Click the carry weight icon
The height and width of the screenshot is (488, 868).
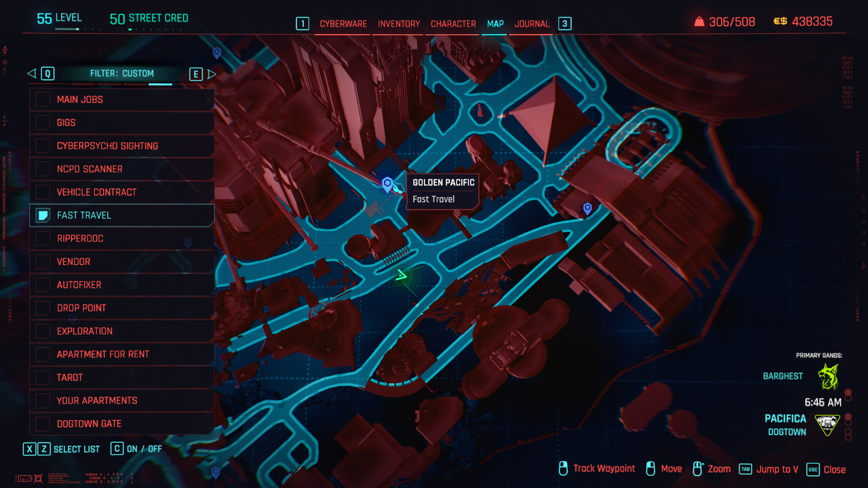(699, 22)
